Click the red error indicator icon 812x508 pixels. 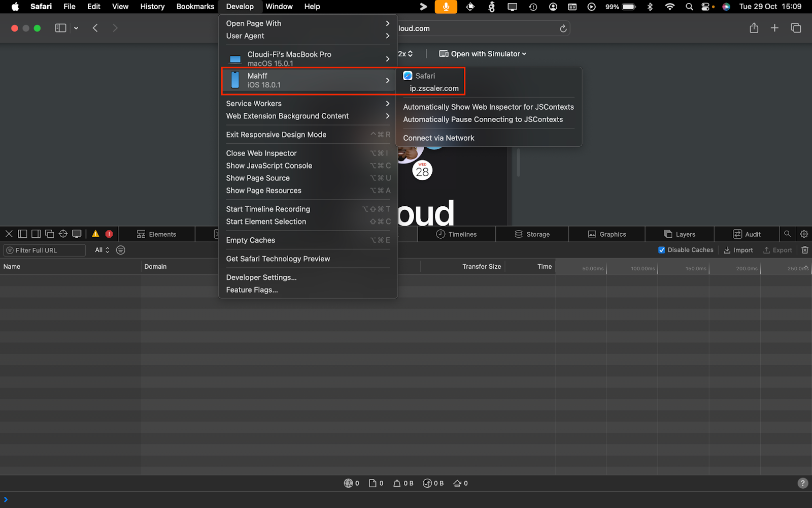(109, 234)
